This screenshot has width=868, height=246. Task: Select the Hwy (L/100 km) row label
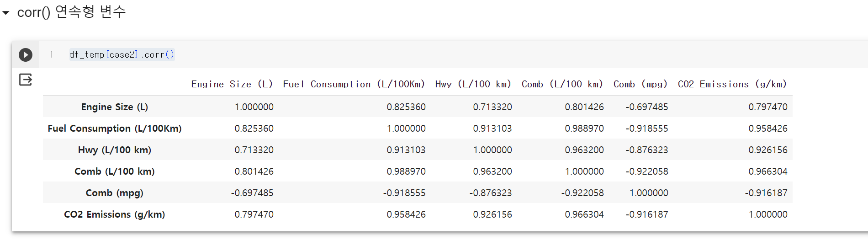(115, 150)
